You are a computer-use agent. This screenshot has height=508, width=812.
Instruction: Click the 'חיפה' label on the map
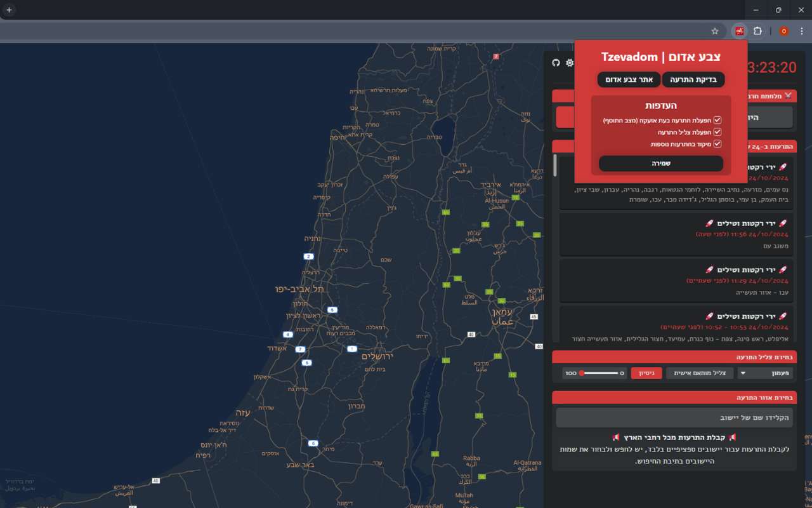click(336, 137)
